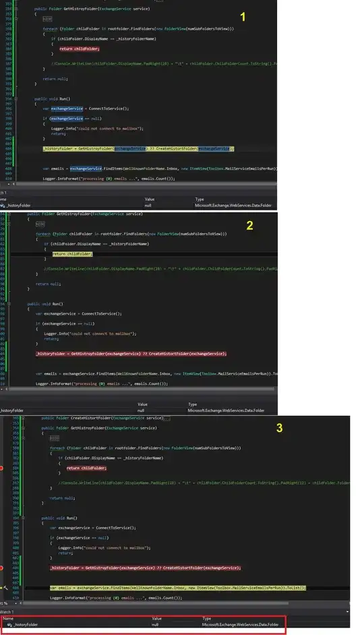Collapse Run() outlining toggle in screenshot 1
364x635 pixels.
pyautogui.click(x=16, y=99)
